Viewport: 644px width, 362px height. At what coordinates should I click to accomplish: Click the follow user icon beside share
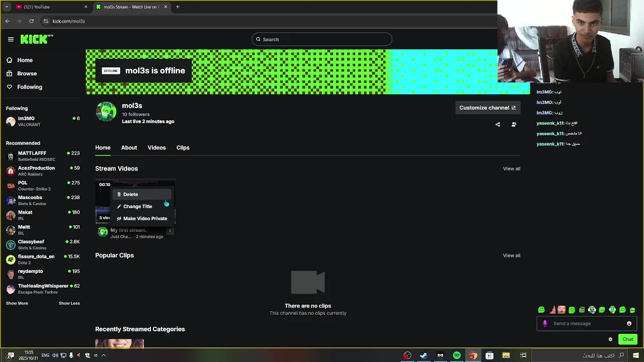pos(514,124)
